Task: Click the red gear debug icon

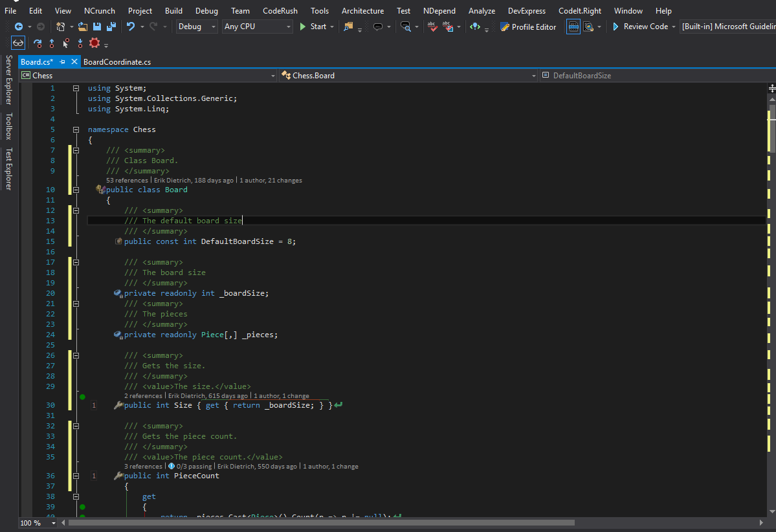Action: [x=94, y=43]
